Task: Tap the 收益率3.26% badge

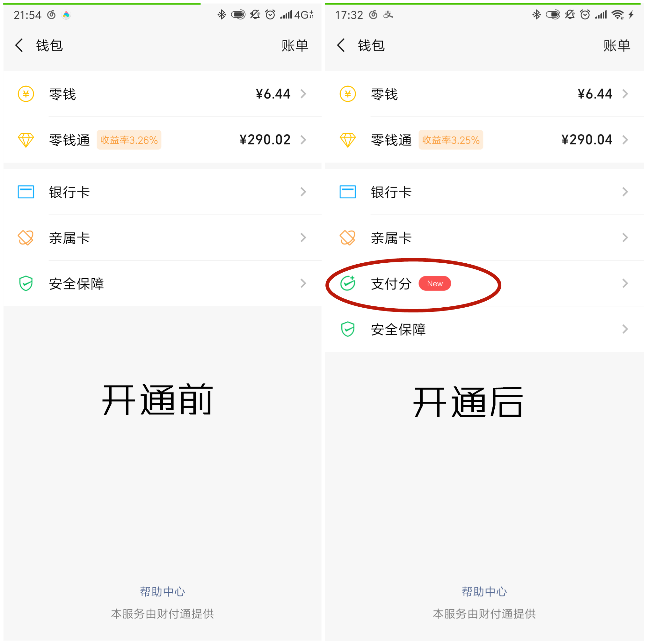Action: coord(129,140)
